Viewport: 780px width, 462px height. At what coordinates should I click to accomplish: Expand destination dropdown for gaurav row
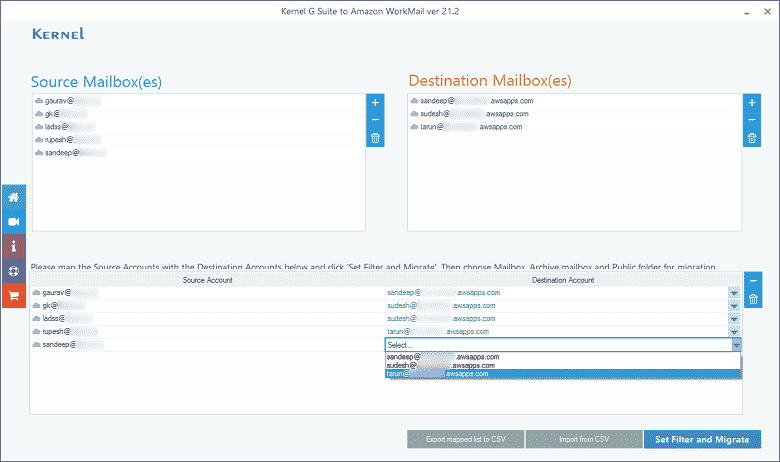734,293
